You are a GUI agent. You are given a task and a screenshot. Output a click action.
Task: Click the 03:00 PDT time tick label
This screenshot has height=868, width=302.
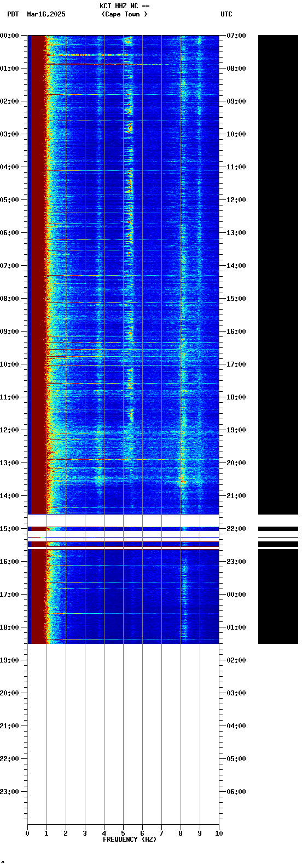tap(9, 134)
